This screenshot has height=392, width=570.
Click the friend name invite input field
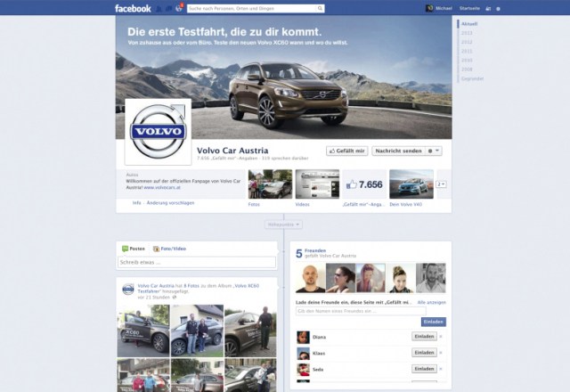361,311
